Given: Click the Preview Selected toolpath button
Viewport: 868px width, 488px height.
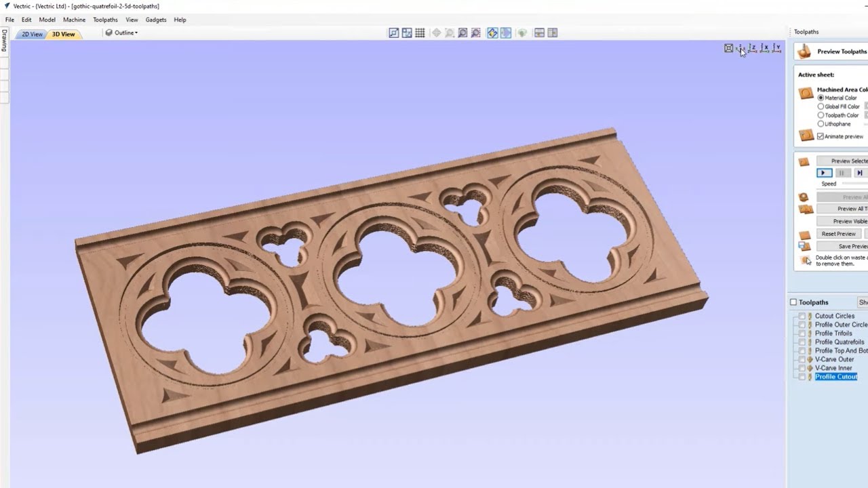Looking at the screenshot, I should (x=842, y=161).
